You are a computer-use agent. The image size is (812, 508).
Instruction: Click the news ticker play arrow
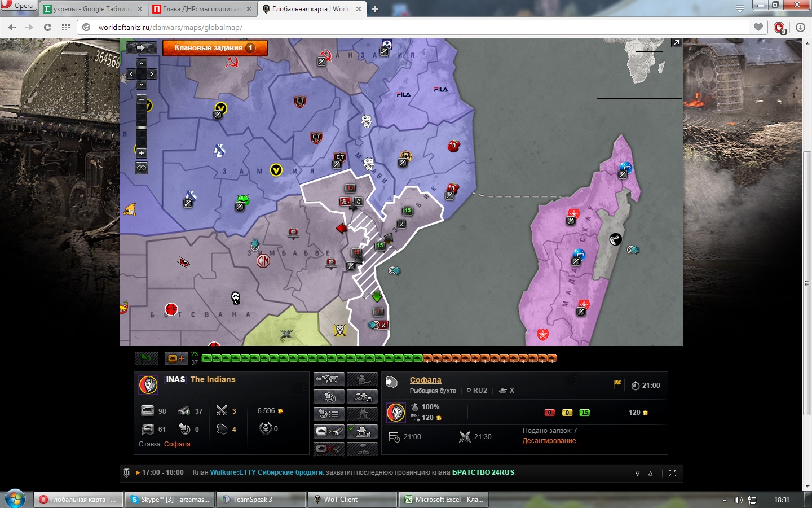pyautogui.click(x=138, y=472)
